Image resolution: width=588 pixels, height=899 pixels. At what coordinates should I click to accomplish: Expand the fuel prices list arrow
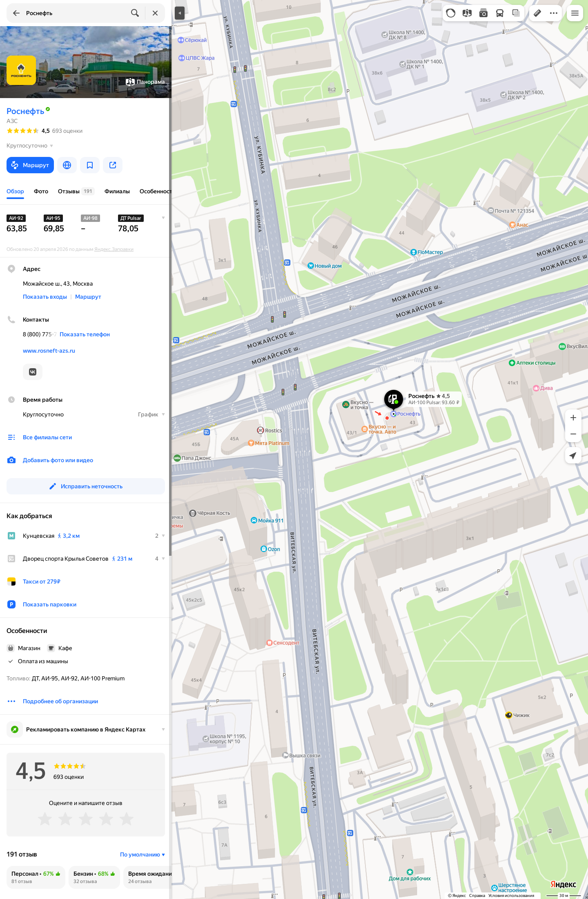163,218
